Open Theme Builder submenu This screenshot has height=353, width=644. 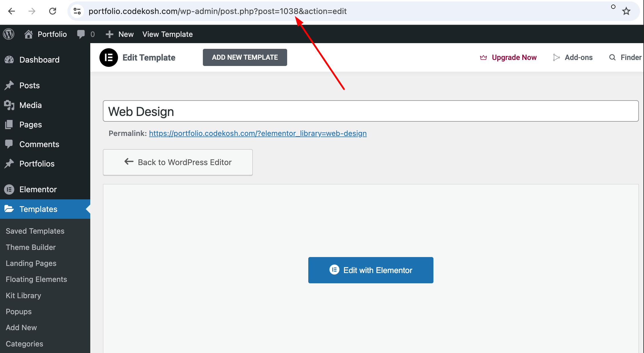click(31, 247)
